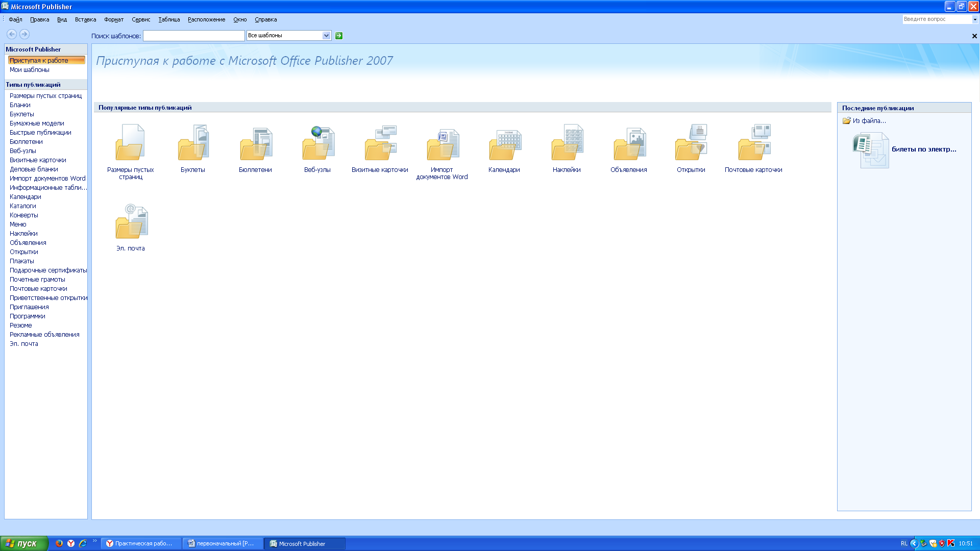Open recent publication билеты по электр… thumbnail
This screenshot has width=980, height=551.
tap(871, 150)
